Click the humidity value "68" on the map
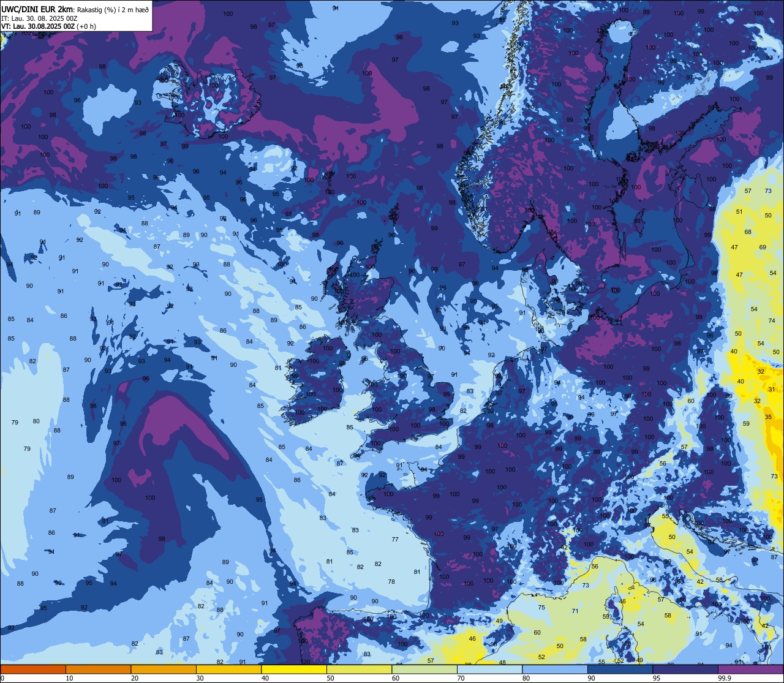Screen dimensions: 784x683 (x=748, y=232)
